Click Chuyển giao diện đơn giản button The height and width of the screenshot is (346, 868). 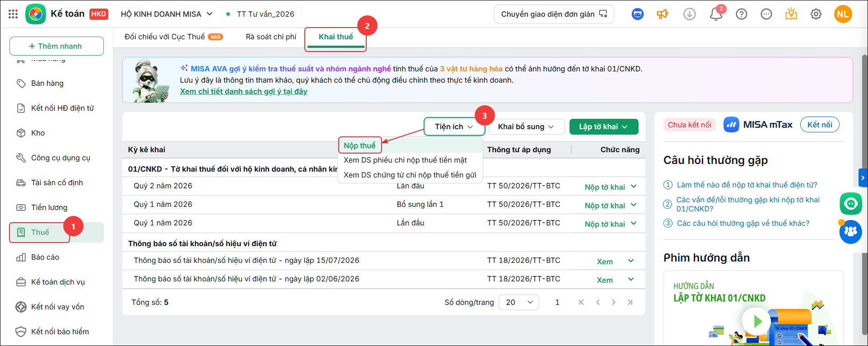click(x=554, y=14)
